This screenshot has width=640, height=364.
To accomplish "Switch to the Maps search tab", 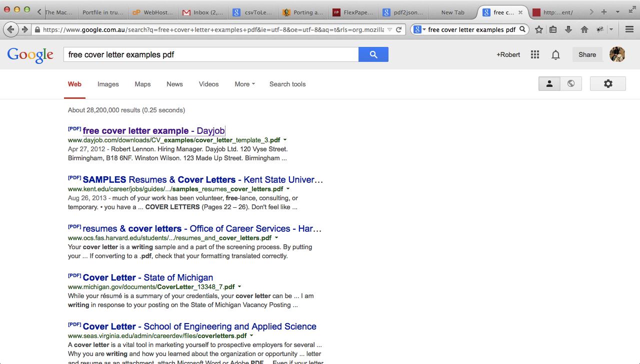I will (142, 84).
